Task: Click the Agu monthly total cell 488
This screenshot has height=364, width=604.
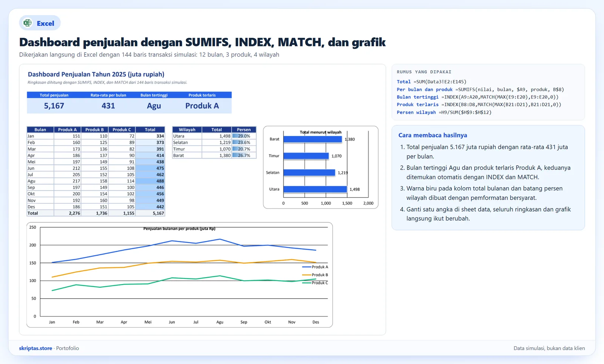Action: [150, 181]
